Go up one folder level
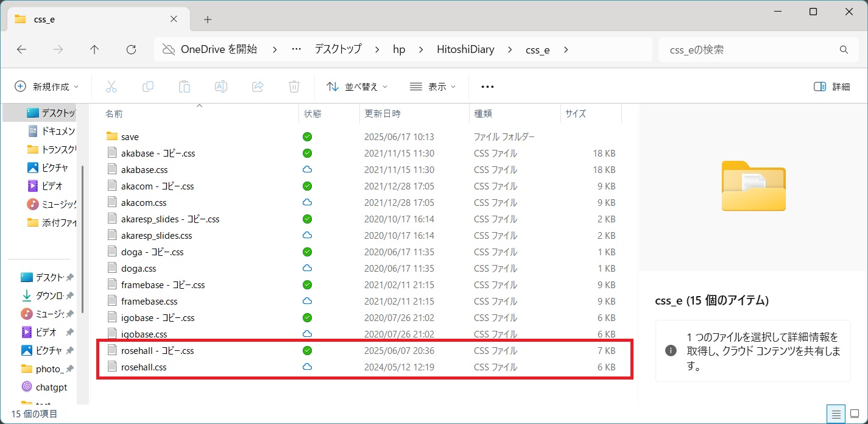The width and height of the screenshot is (868, 424). click(94, 50)
